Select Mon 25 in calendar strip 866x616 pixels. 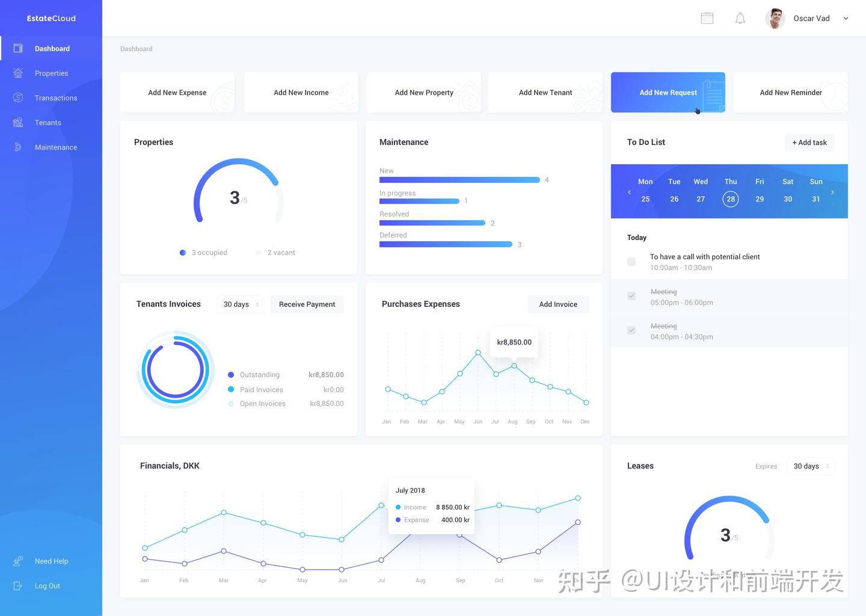click(645, 190)
